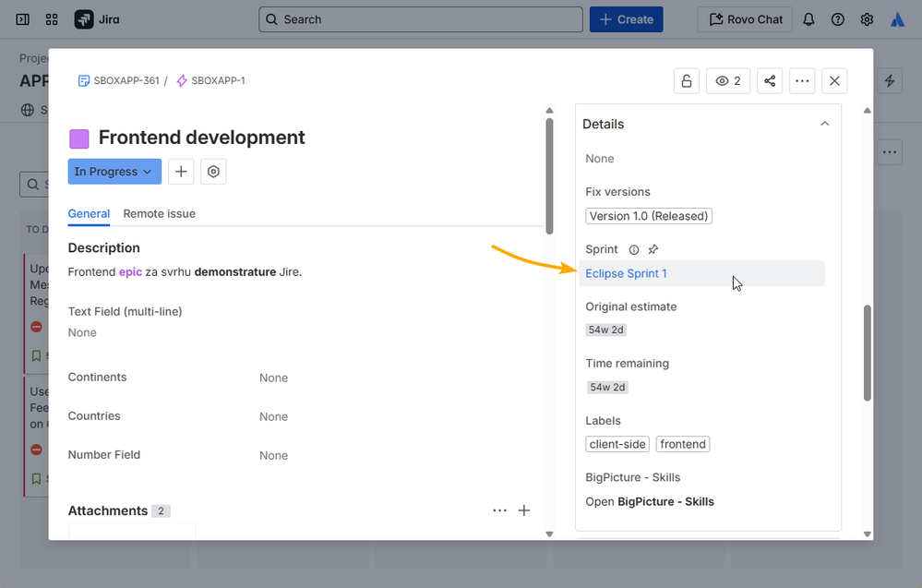Edit the Original estimate 54w 2d
The width and height of the screenshot is (922, 588).
pos(606,330)
